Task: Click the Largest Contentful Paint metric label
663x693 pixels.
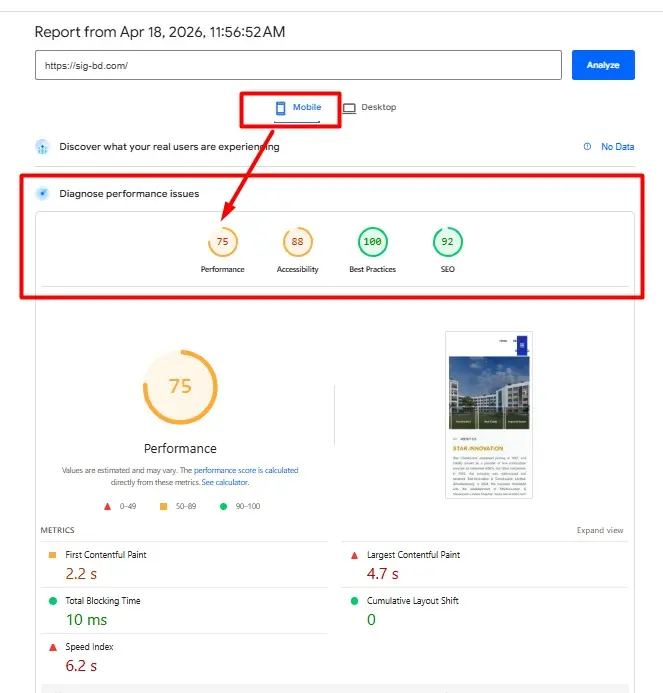Action: click(x=413, y=555)
